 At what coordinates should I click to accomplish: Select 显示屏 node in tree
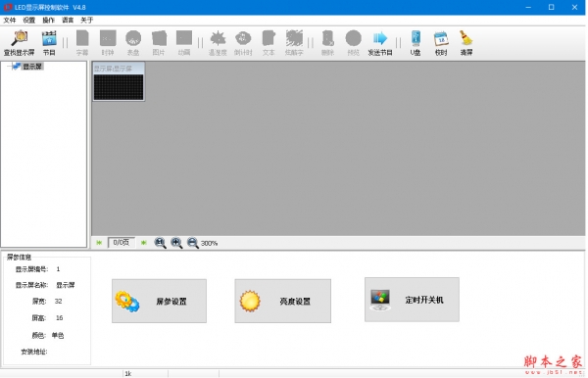coord(32,67)
